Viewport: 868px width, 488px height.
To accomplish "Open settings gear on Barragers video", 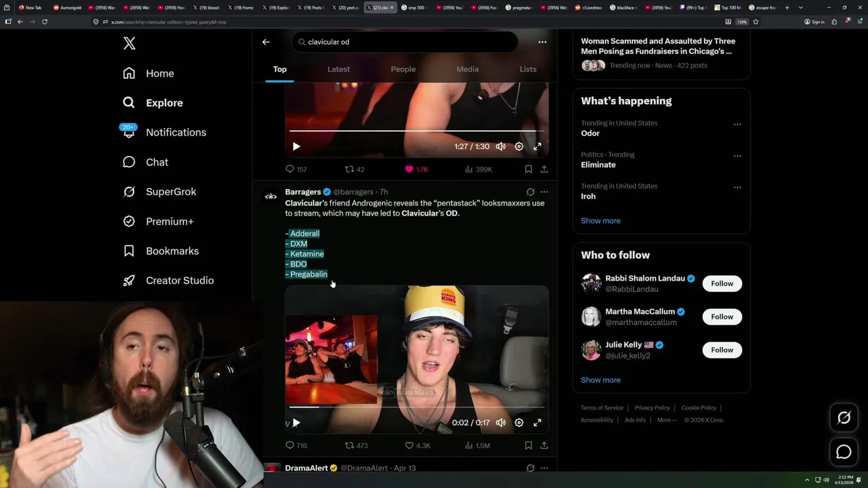I will click(519, 423).
